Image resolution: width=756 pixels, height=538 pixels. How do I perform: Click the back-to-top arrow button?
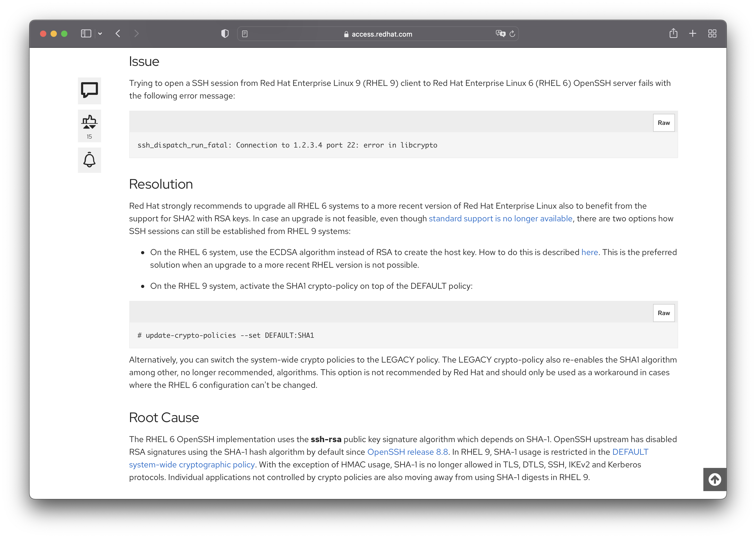tap(714, 479)
